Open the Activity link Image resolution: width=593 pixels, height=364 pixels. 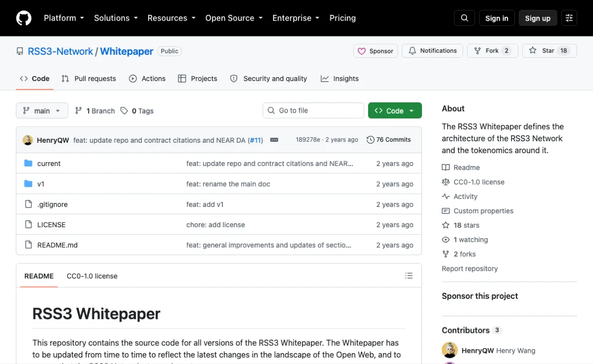coord(460,196)
